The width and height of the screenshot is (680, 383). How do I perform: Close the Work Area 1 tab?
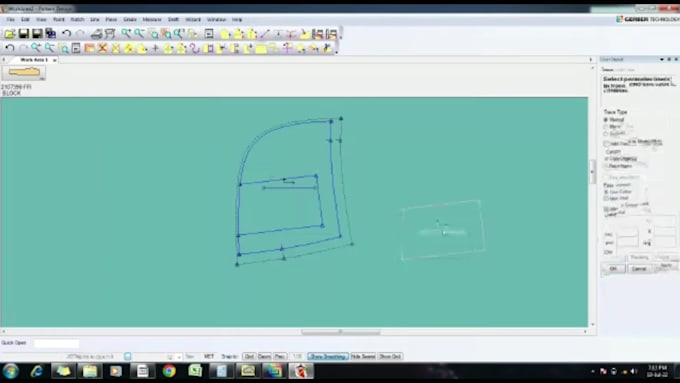(55, 60)
